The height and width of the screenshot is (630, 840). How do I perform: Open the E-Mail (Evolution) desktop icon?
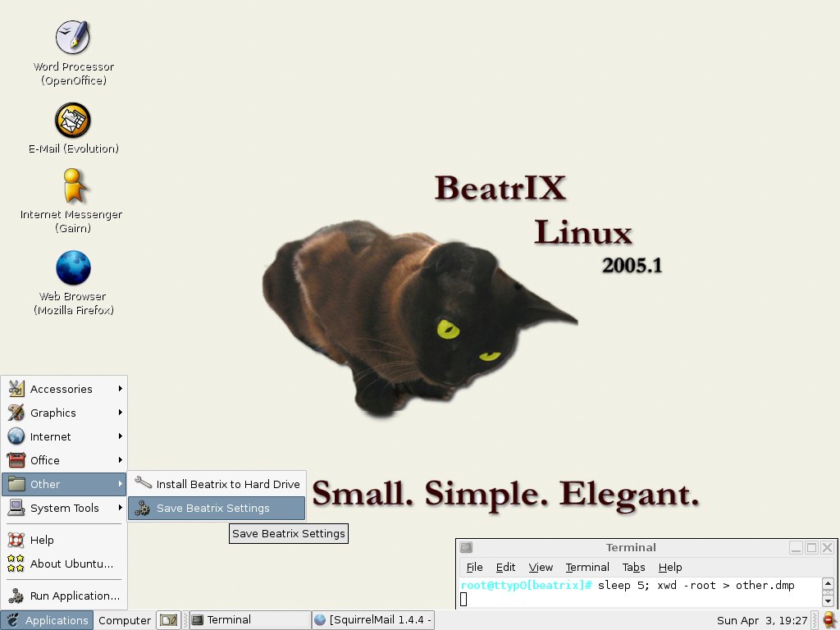[x=73, y=120]
